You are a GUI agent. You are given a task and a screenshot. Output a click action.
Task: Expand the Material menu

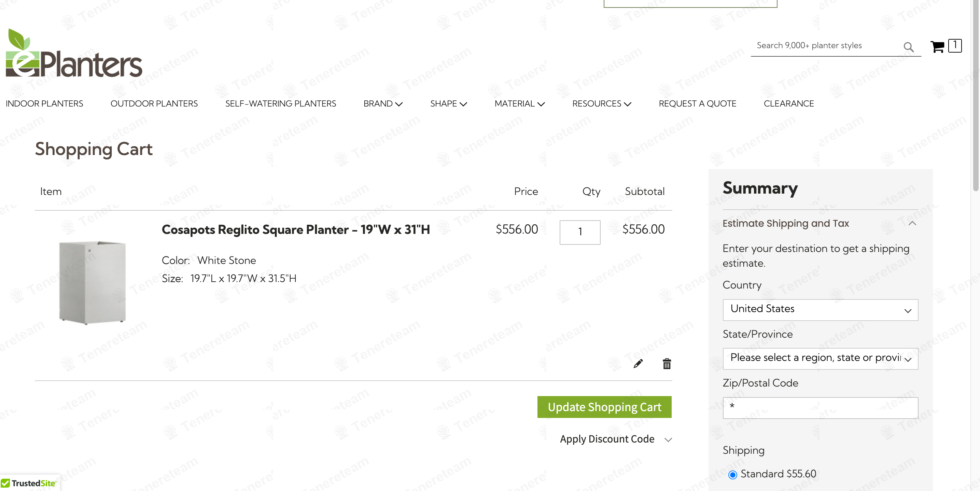[x=519, y=103]
